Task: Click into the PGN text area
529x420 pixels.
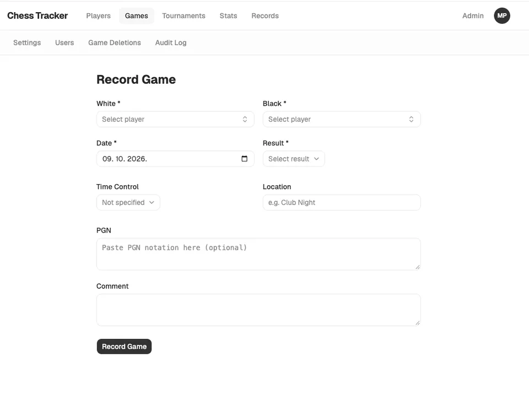Action: click(258, 254)
